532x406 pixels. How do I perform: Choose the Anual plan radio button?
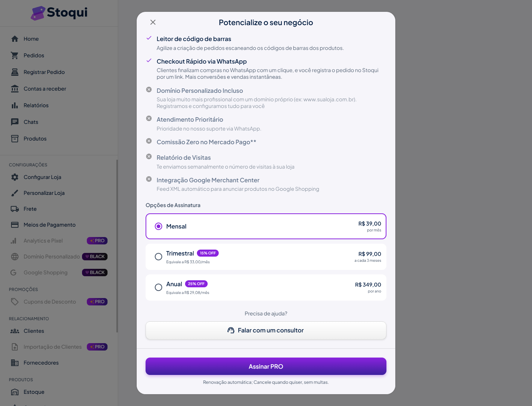pyautogui.click(x=158, y=287)
